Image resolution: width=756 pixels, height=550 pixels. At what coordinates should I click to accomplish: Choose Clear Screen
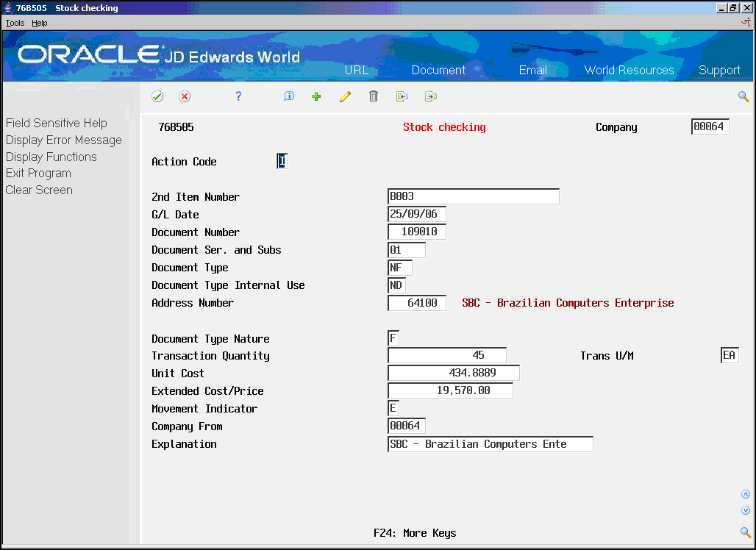tap(39, 190)
